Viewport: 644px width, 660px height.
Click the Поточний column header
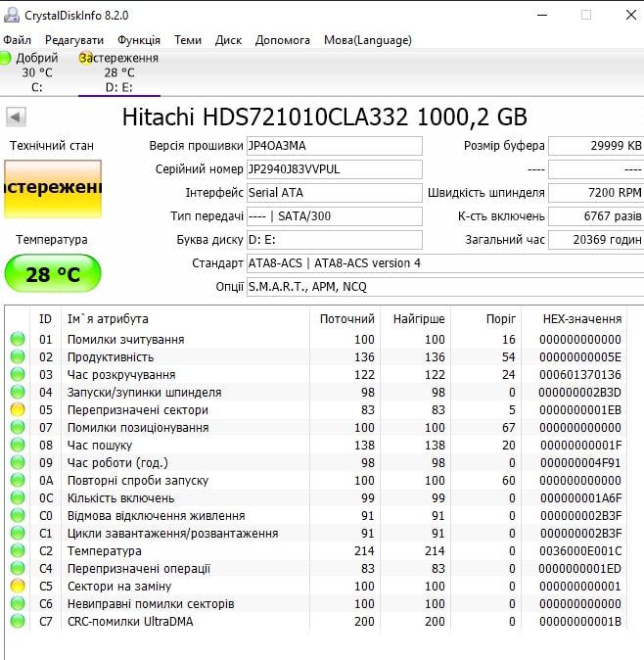click(x=345, y=319)
